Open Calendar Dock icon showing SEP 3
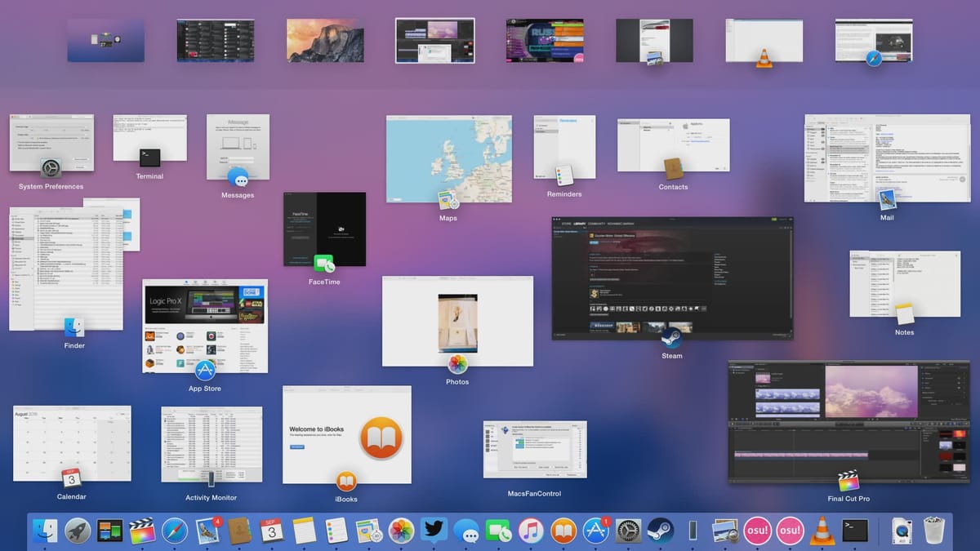Screen dimensions: 980x551 (x=272, y=531)
